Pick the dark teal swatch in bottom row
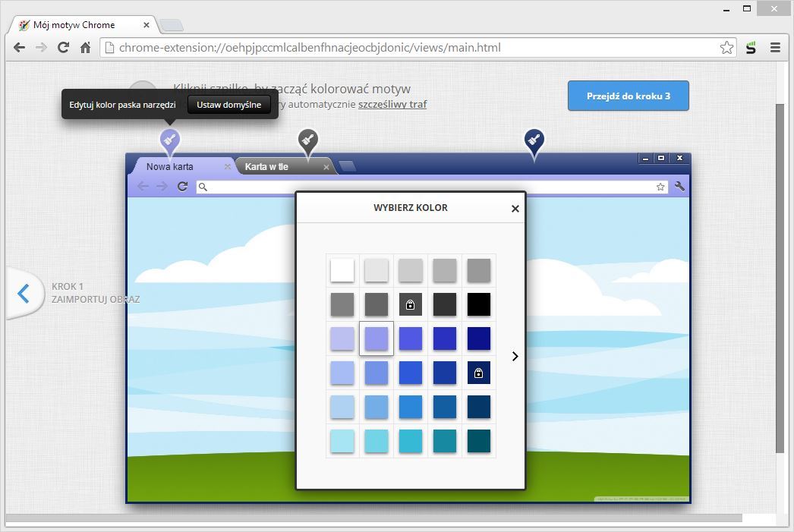 point(478,441)
